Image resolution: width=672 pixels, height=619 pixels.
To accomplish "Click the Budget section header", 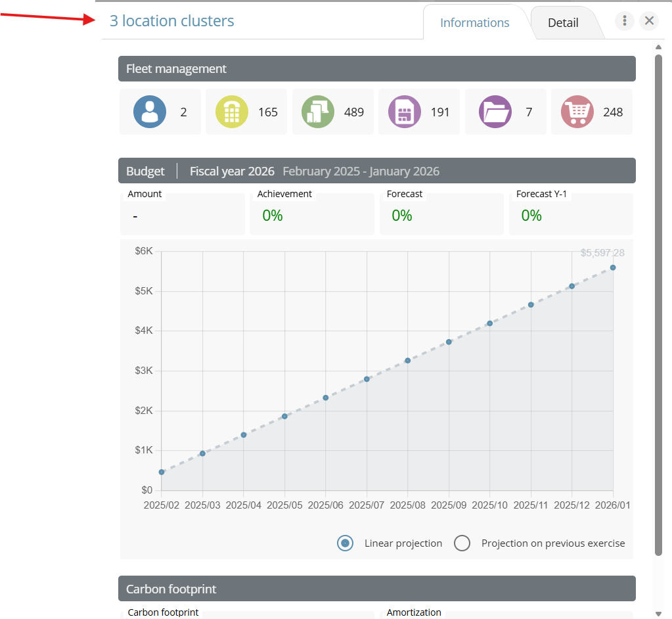I will 145,172.
